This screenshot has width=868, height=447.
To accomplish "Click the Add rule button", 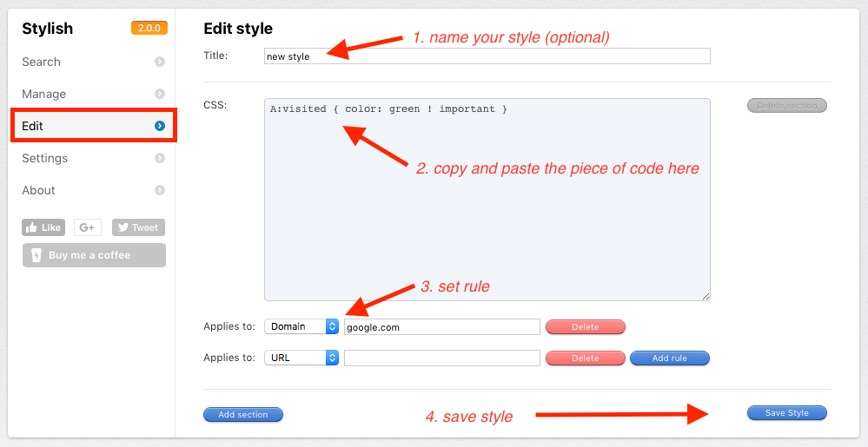I will (x=669, y=358).
